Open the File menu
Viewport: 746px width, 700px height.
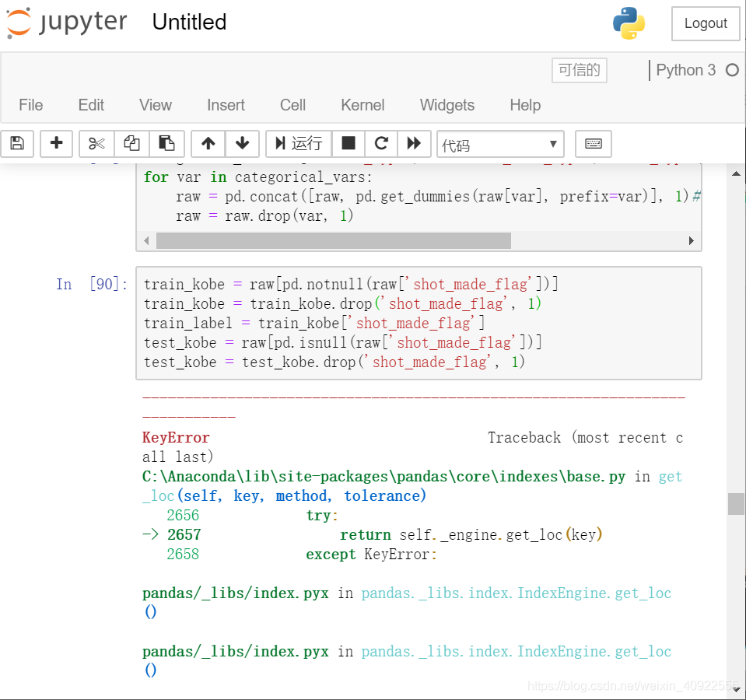(x=31, y=105)
